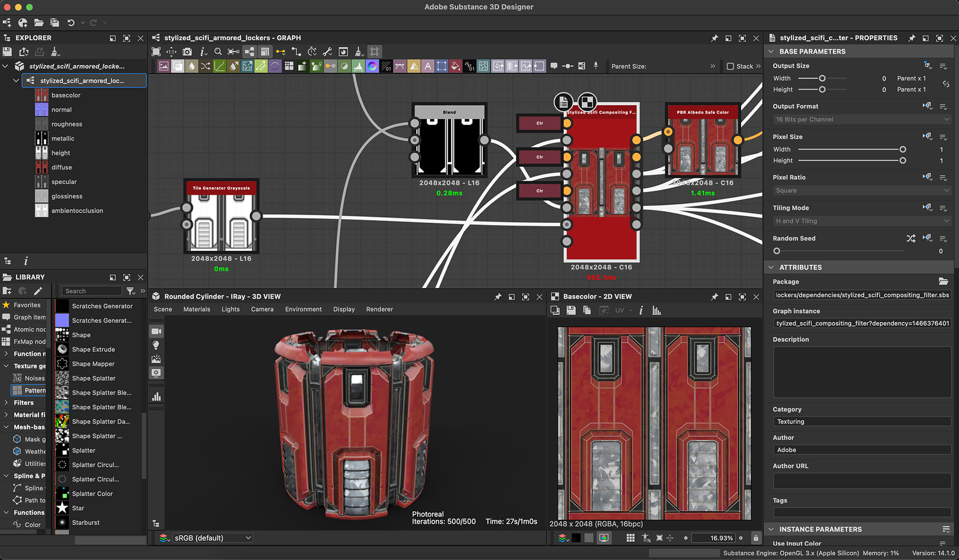Viewport: 959px width, 560px height.
Task: Click the Stack button in the graph toolbar
Action: click(x=743, y=66)
